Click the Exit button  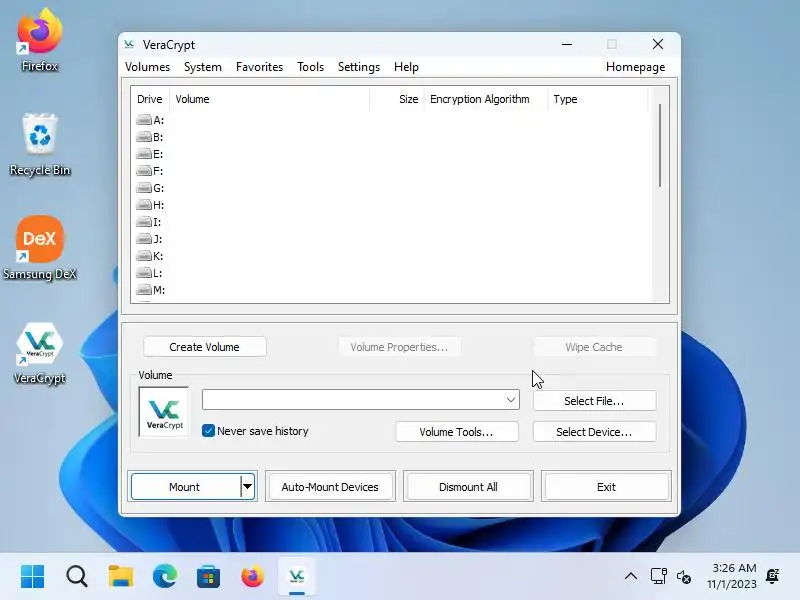tap(606, 487)
